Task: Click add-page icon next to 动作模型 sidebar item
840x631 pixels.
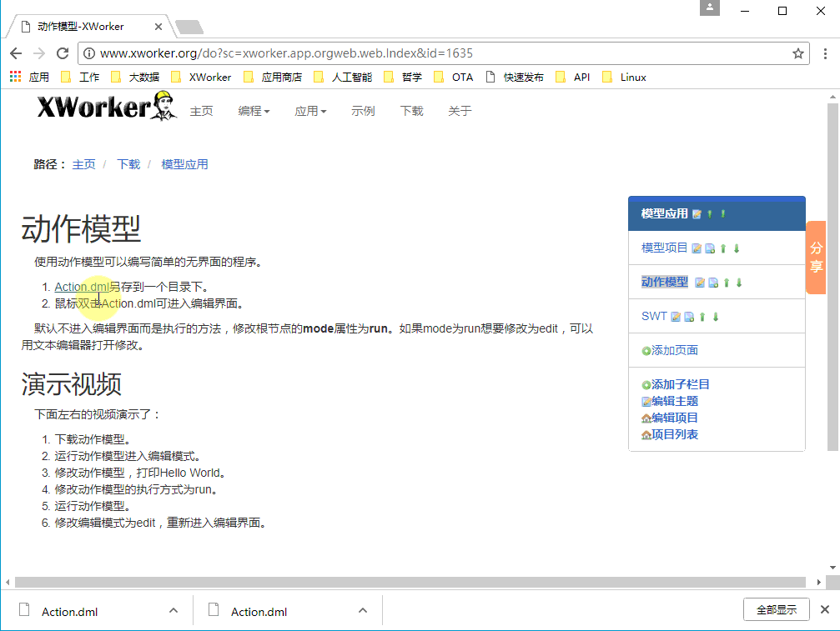Action: pyautogui.click(x=713, y=283)
